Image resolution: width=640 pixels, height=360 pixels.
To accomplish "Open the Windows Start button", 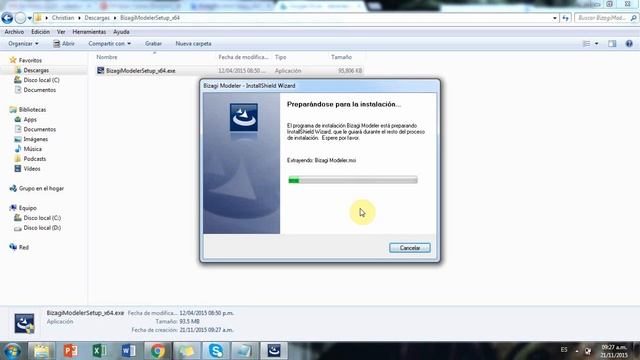I will (12, 351).
